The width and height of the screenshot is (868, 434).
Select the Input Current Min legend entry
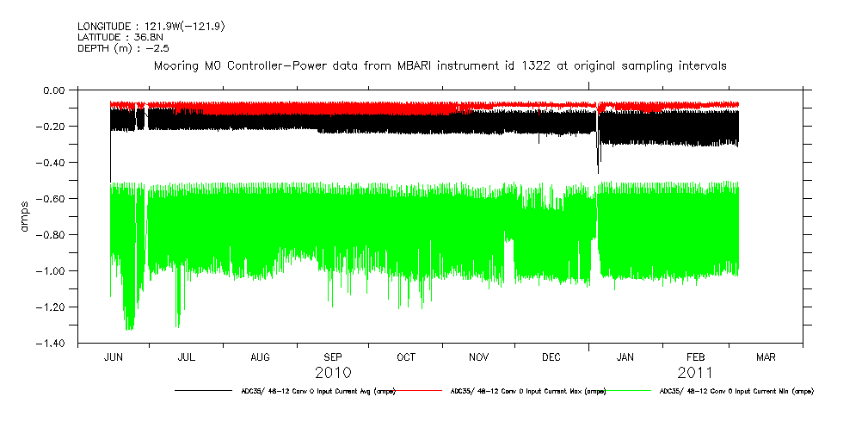736,391
